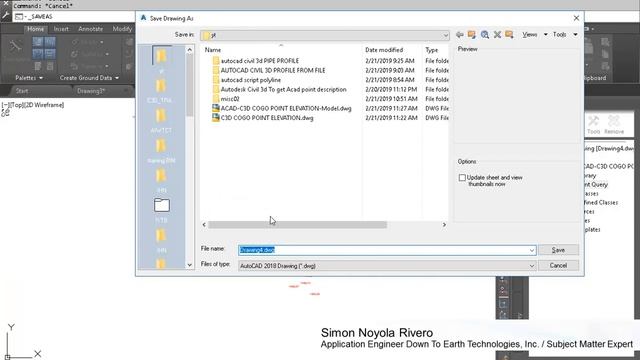Select the autocad script polyline folder
Viewport: 640px width, 360px height.
point(251,80)
